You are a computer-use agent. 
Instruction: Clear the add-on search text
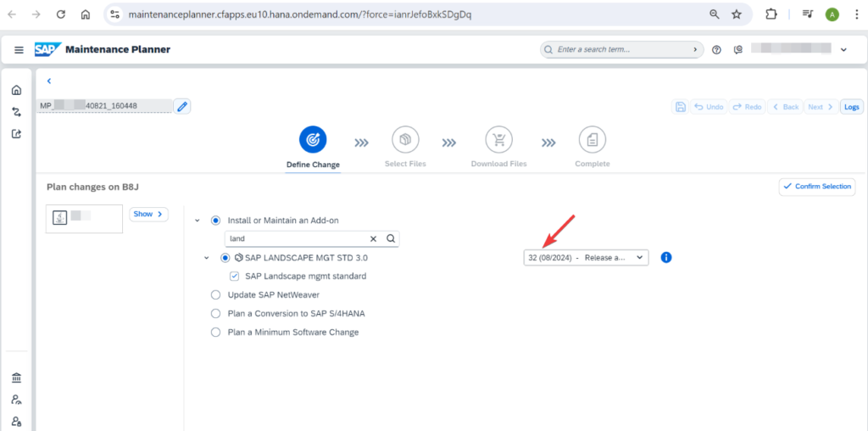pos(373,238)
